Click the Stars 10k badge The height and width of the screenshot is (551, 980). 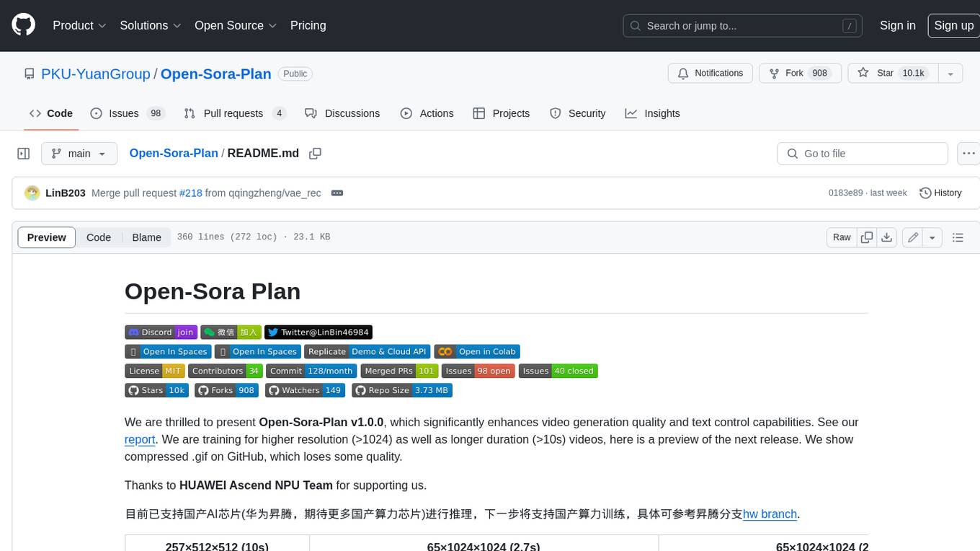click(157, 390)
